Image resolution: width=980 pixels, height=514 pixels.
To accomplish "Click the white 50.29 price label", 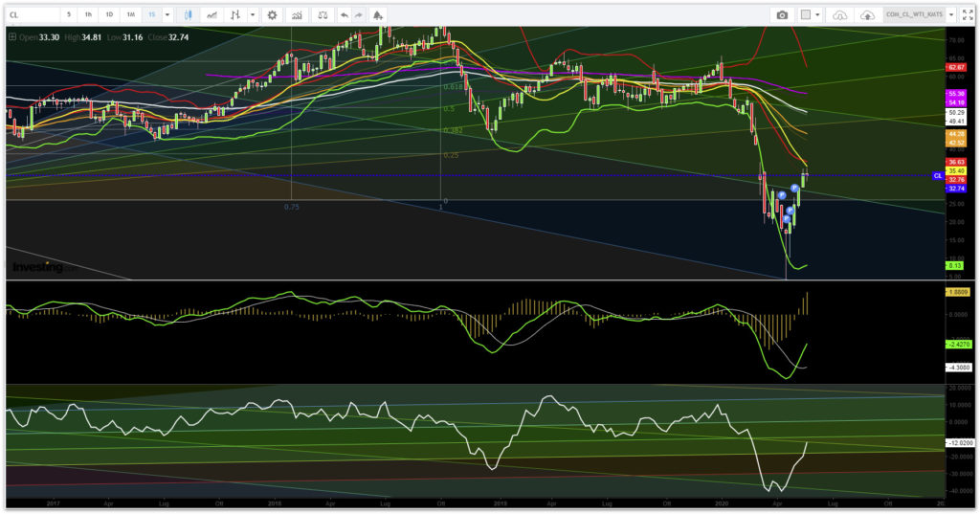I will (956, 113).
